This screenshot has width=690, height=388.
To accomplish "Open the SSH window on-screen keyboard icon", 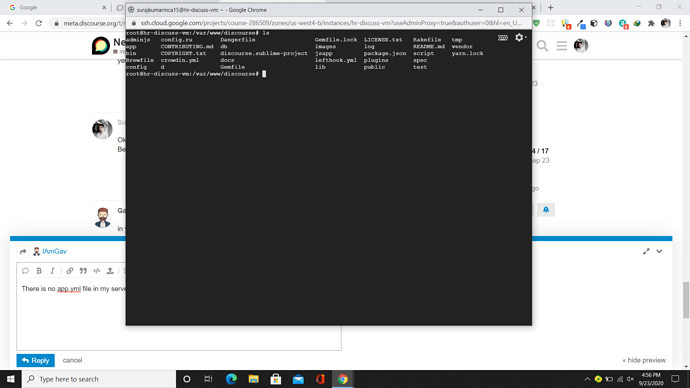I will tap(503, 38).
